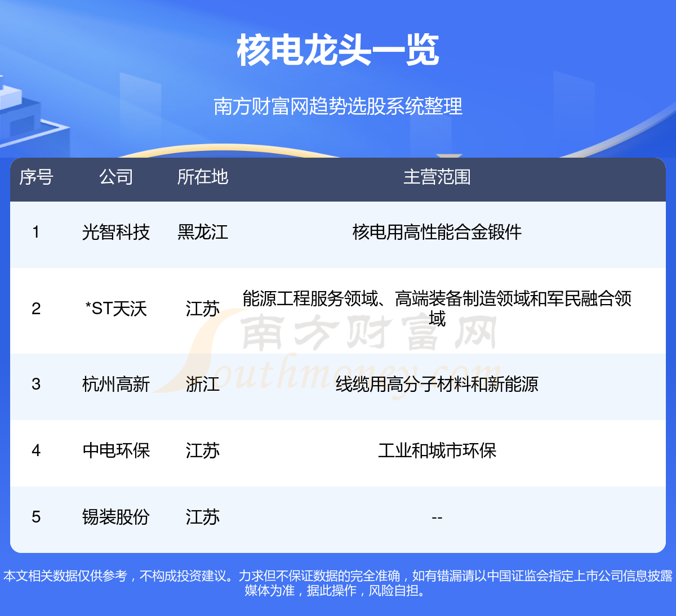Click company name 中电环保

(x=116, y=450)
